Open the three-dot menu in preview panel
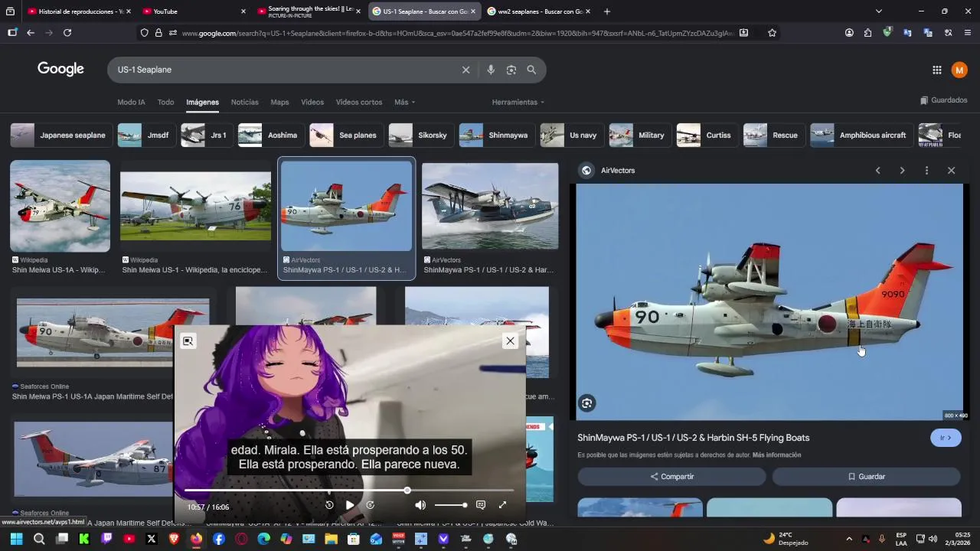This screenshot has width=980, height=551. [926, 171]
